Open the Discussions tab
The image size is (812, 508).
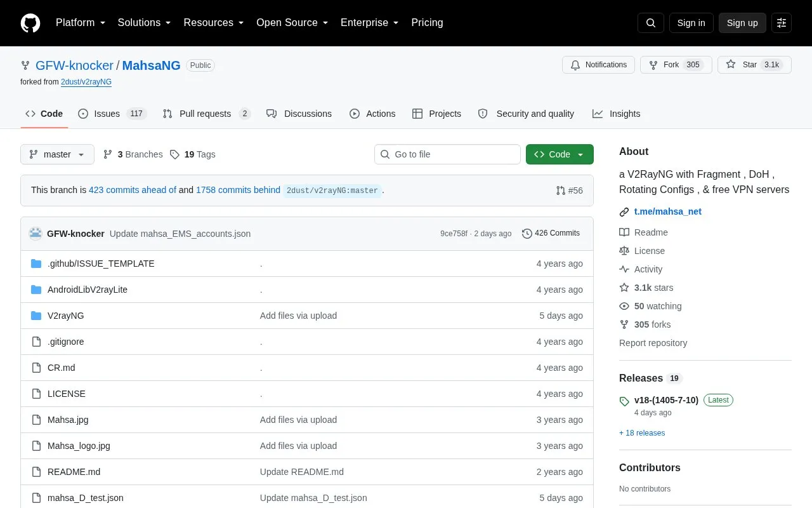(x=299, y=114)
